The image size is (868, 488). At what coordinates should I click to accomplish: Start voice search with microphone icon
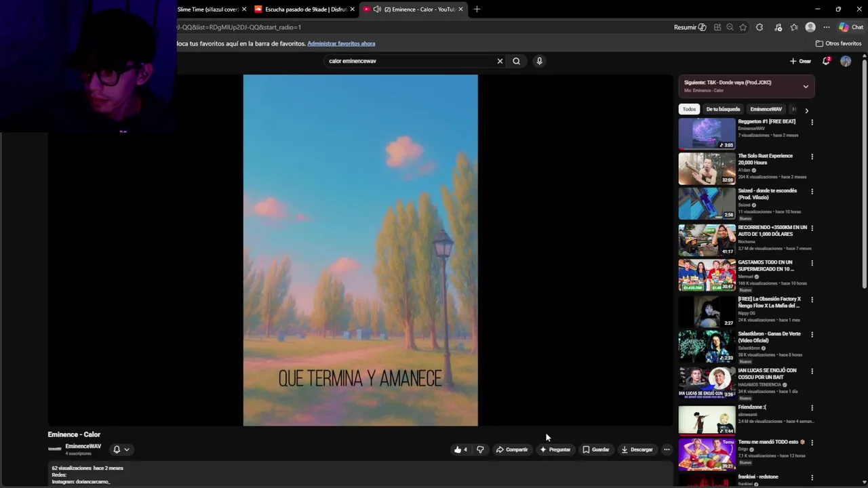tap(539, 61)
